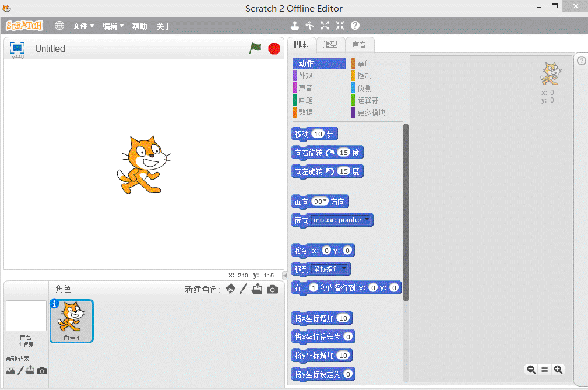Click x field in 移到 x: y: block
588x390 pixels.
326,251
